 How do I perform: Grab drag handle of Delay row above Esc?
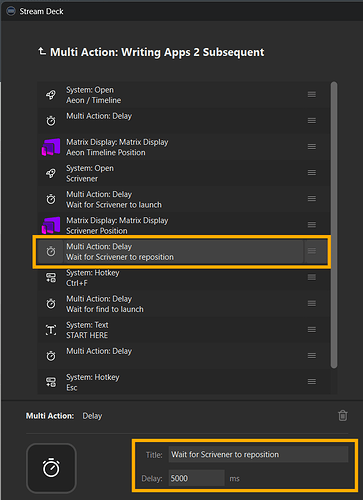[312, 356]
